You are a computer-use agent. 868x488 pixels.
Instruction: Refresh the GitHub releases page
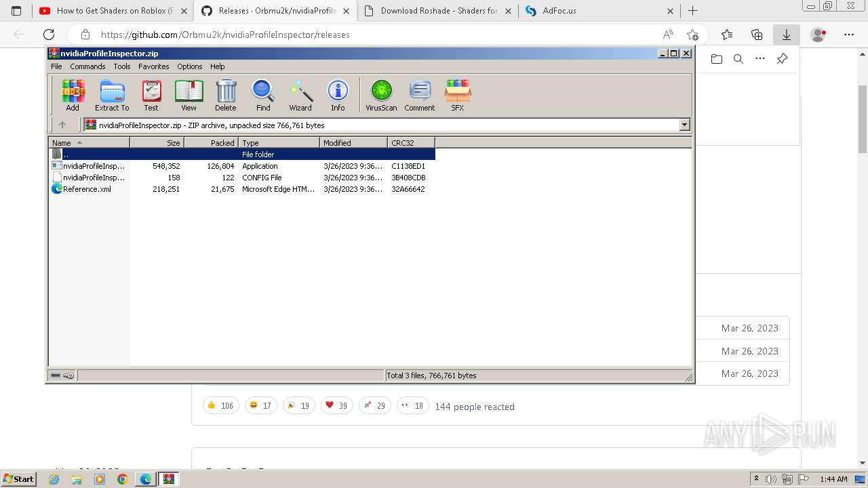[49, 35]
